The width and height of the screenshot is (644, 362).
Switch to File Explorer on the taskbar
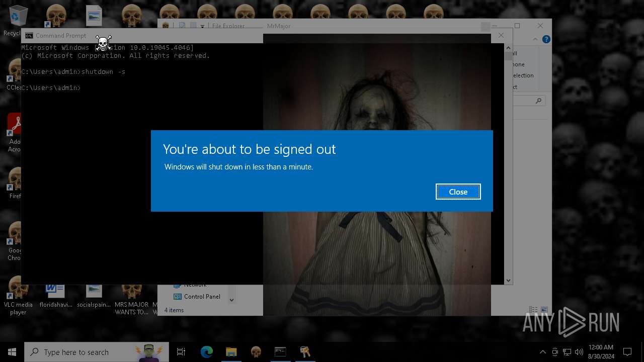point(231,352)
